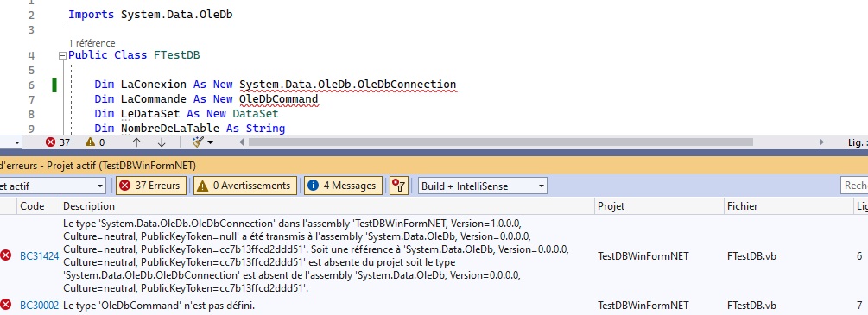Viewport: 868px width, 315px height.
Task: Click the filter funnel icon in error list
Action: [x=398, y=186]
